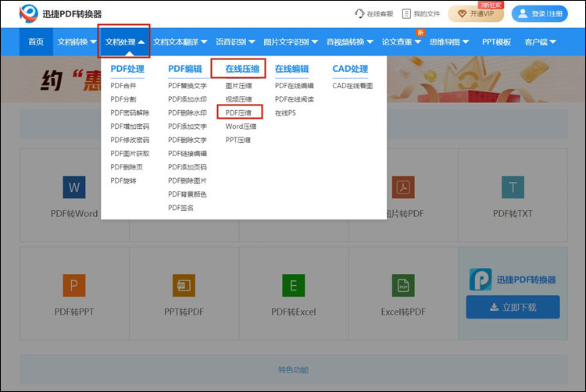The width and height of the screenshot is (586, 392).
Task: Select PDF背景颜色 menu entry
Action: (188, 194)
